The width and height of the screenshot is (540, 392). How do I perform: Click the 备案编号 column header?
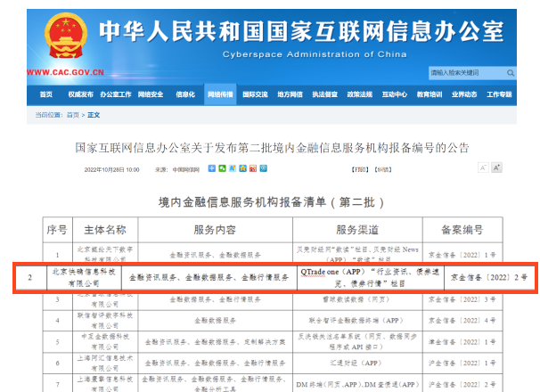tap(462, 230)
